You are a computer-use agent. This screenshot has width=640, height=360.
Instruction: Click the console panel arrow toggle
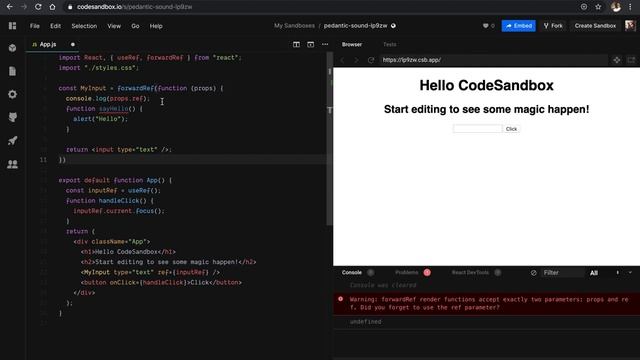(x=618, y=272)
